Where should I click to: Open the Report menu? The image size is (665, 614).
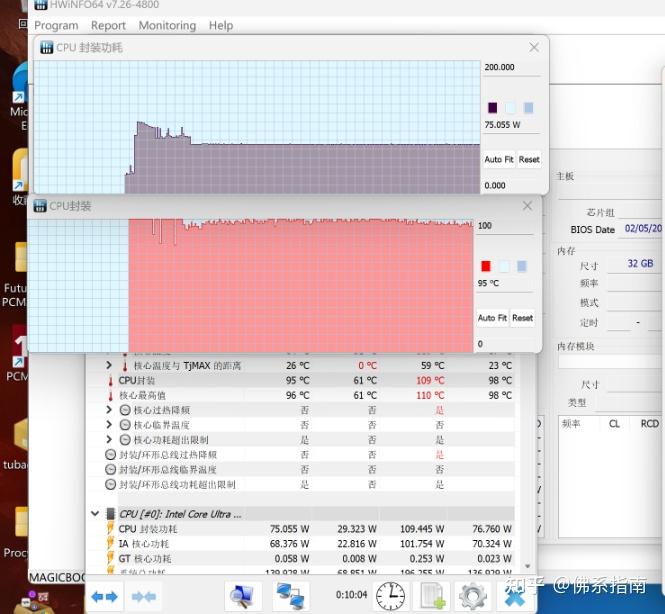pos(108,26)
